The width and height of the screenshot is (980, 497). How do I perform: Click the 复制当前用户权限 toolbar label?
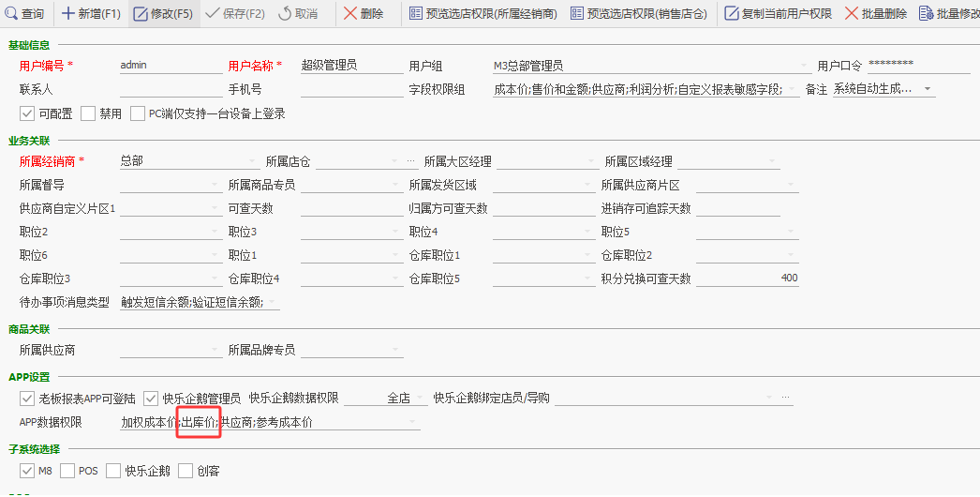click(787, 14)
